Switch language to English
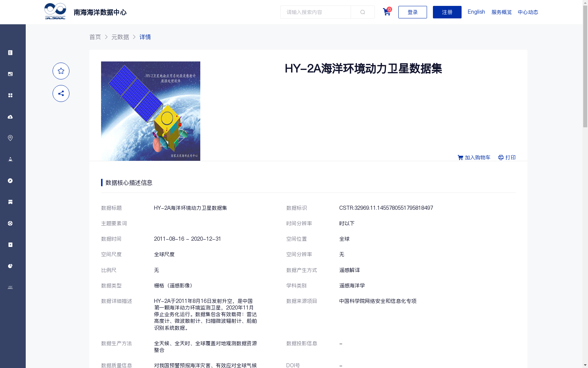The image size is (588, 368). pyautogui.click(x=476, y=12)
